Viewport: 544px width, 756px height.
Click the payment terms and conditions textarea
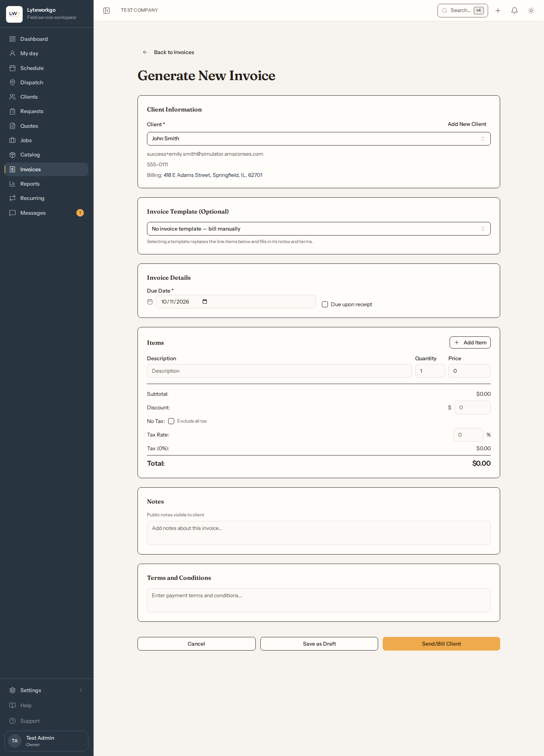tap(318, 600)
